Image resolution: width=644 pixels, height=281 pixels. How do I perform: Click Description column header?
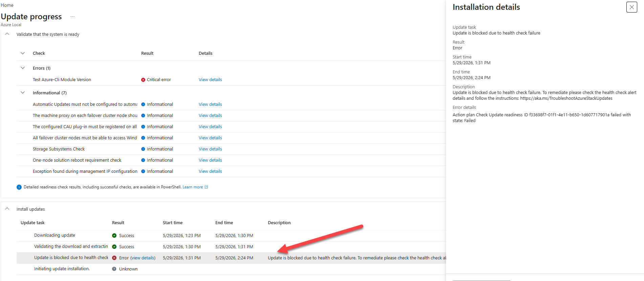(x=279, y=223)
